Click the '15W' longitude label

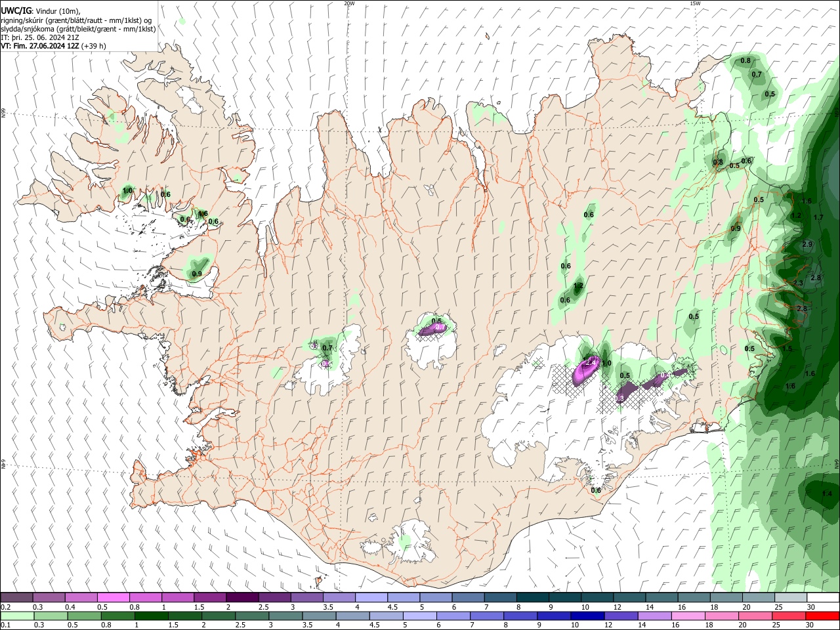[x=695, y=3]
